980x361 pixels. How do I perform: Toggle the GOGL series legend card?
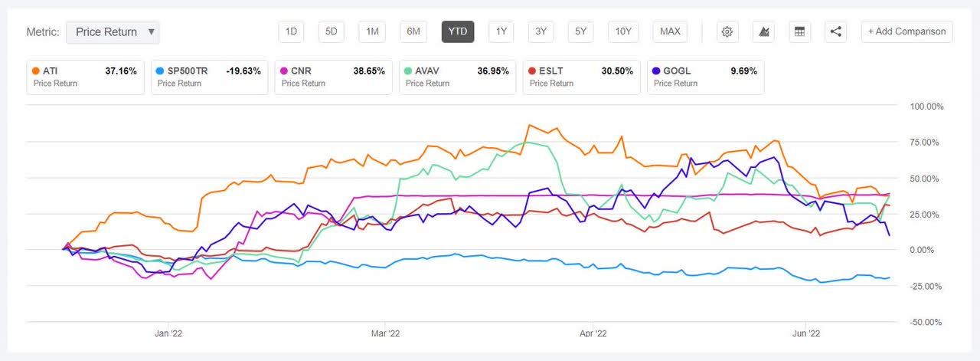[x=705, y=77]
